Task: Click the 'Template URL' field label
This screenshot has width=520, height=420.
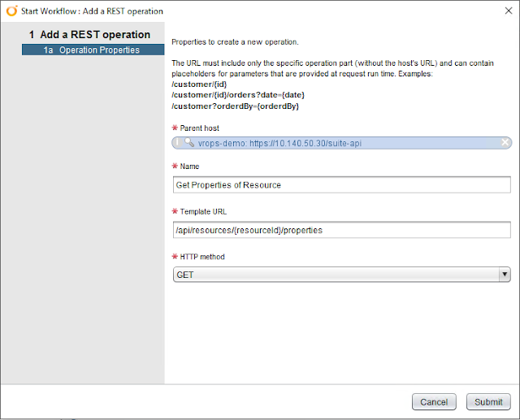Action: [204, 212]
